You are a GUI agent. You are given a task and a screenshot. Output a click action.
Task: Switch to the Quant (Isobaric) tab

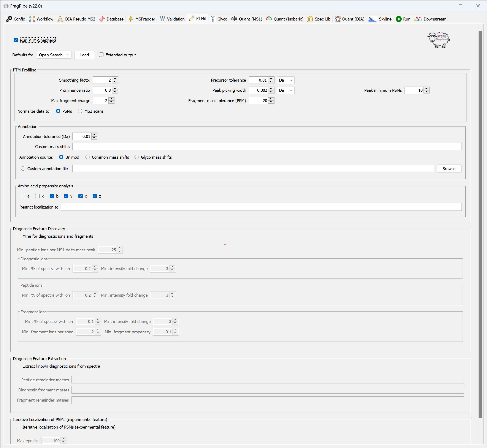click(x=285, y=19)
